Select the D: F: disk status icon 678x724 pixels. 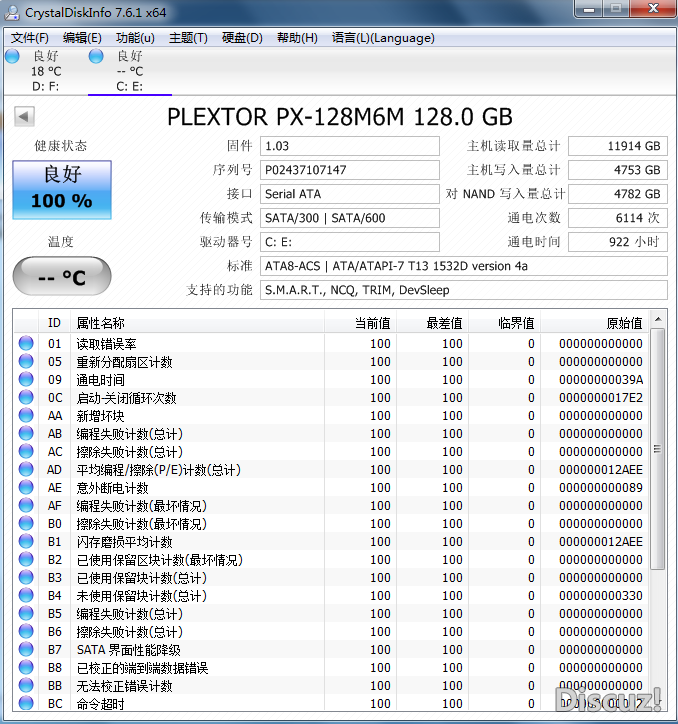click(x=12, y=57)
